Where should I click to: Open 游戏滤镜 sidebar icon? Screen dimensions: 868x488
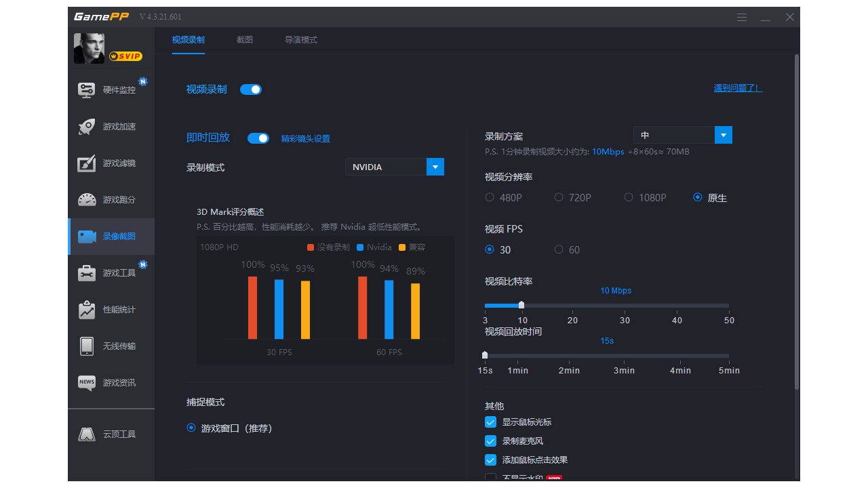[x=87, y=163]
